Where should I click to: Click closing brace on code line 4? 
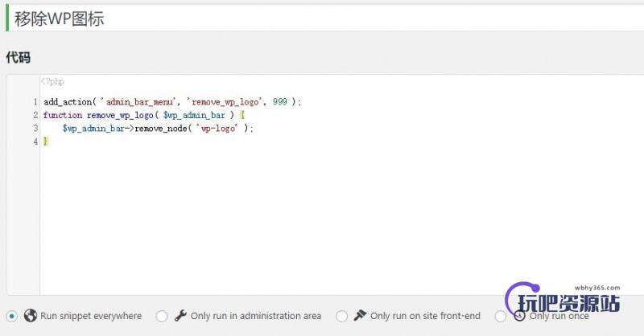[x=46, y=141]
